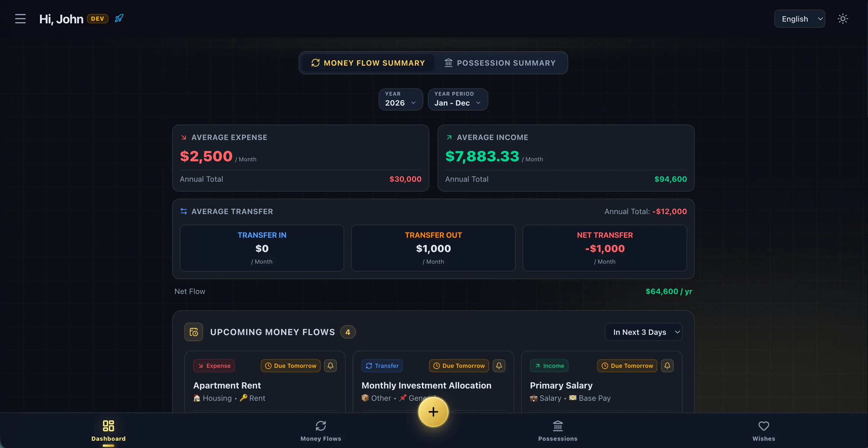Click Primary Salary title
This screenshot has width=868, height=448.
[x=561, y=385]
